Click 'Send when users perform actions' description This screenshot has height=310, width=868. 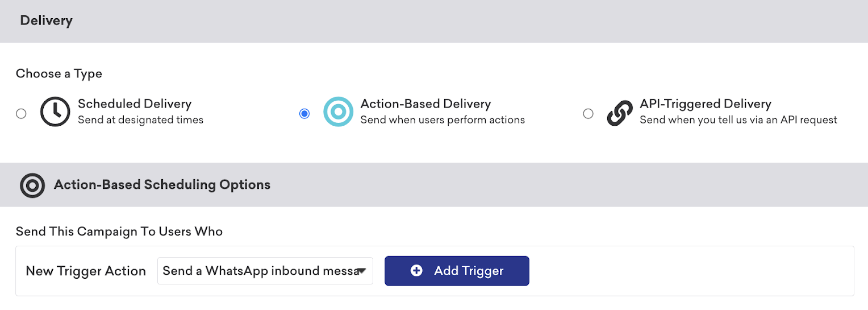pos(443,120)
